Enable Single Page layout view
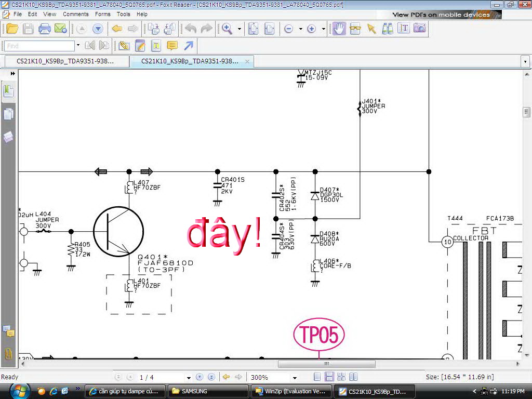The image size is (532, 399). pyautogui.click(x=317, y=377)
